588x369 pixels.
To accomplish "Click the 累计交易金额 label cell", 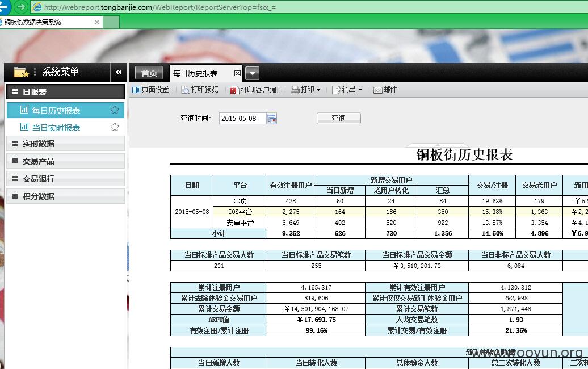I will point(219,309).
